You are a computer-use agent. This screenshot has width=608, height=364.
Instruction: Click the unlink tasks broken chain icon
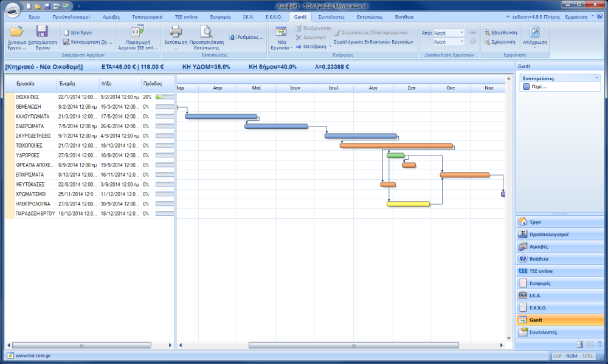pyautogui.click(x=472, y=41)
